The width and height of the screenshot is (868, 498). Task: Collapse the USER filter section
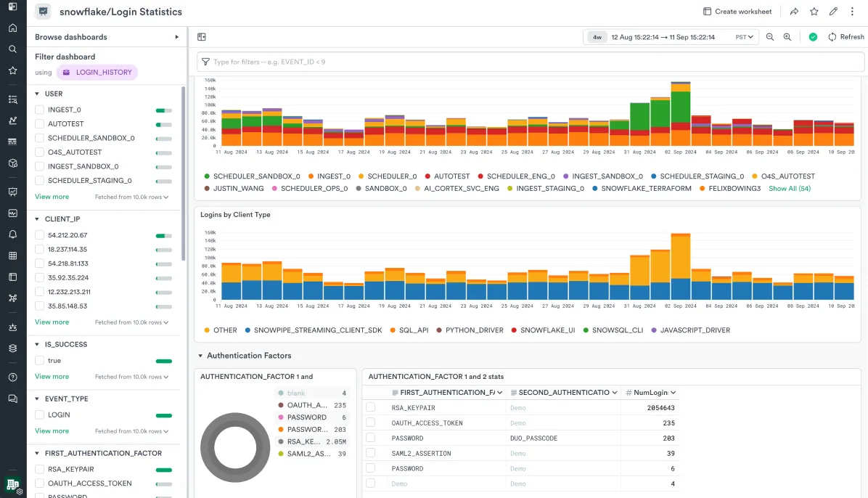click(37, 94)
